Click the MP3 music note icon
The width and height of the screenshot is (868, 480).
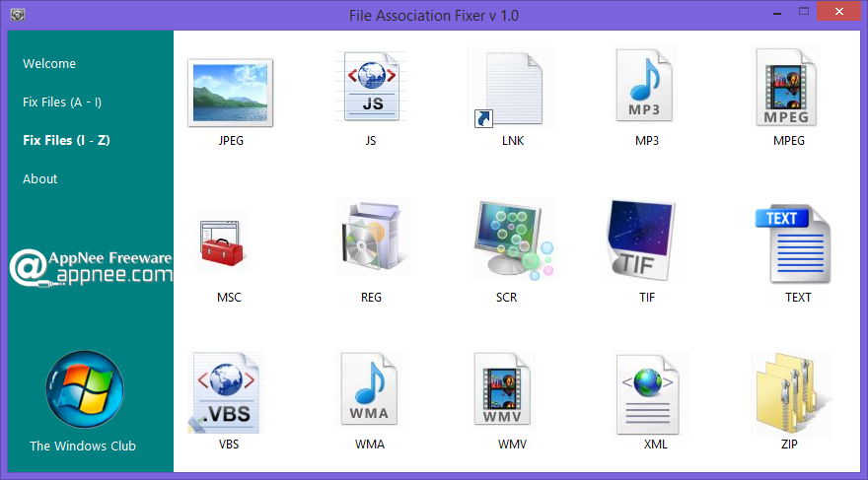[644, 86]
